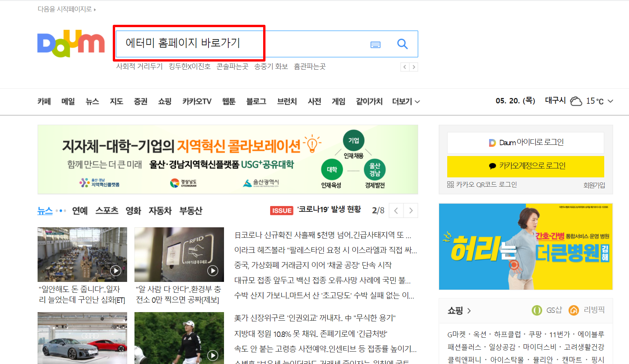629x364 pixels.
Task: Select the 부동산 news tab
Action: [191, 211]
